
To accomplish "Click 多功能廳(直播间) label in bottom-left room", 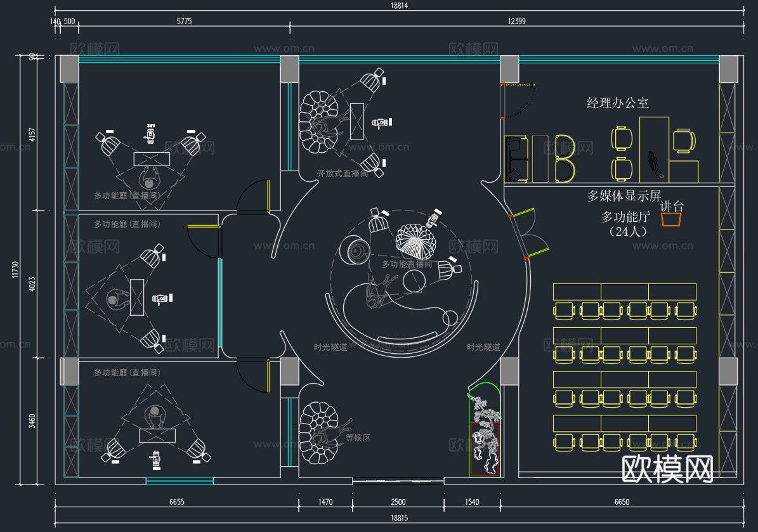I will pos(127,373).
